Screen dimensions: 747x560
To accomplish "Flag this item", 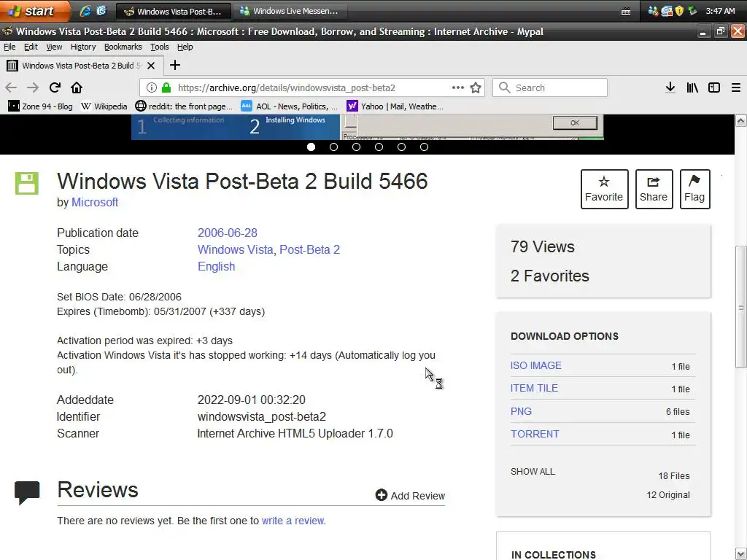I will (x=694, y=189).
